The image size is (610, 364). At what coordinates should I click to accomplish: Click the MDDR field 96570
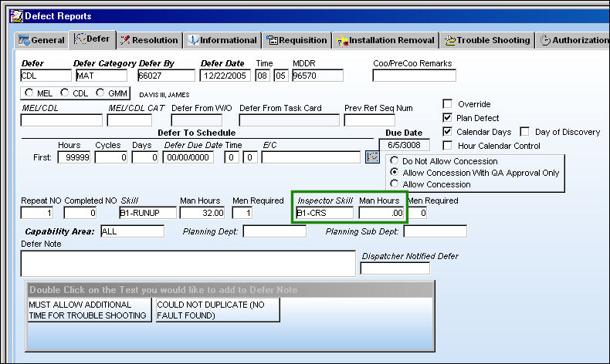point(318,76)
